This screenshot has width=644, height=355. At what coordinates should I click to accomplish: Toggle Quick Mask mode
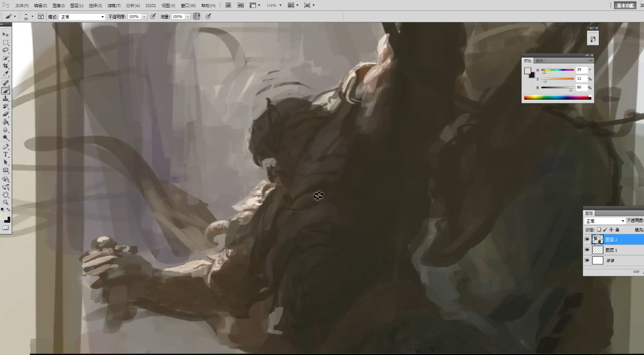point(6,228)
